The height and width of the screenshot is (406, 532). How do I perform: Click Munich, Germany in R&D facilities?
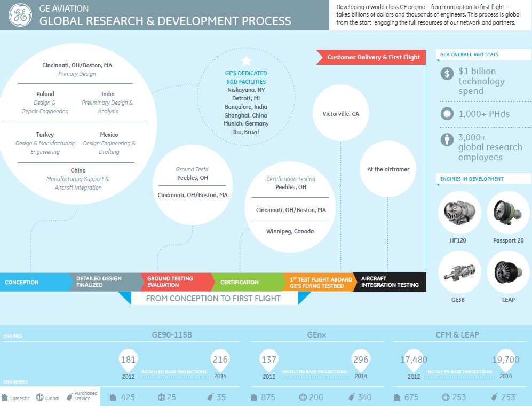pyautogui.click(x=246, y=123)
